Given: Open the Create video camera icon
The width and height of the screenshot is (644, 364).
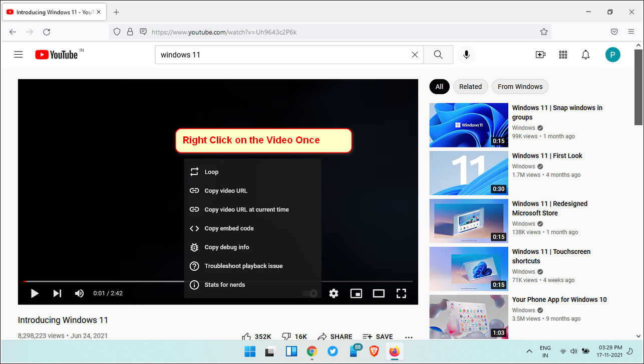Looking at the screenshot, I should coord(540,55).
